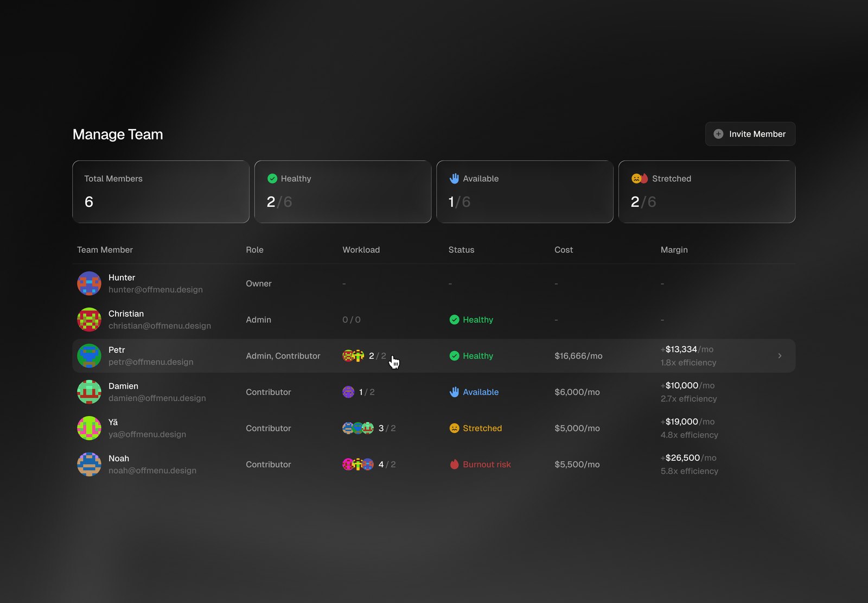Click the Stretched face icon in Yä's row
The height and width of the screenshot is (603, 868).
pos(454,428)
